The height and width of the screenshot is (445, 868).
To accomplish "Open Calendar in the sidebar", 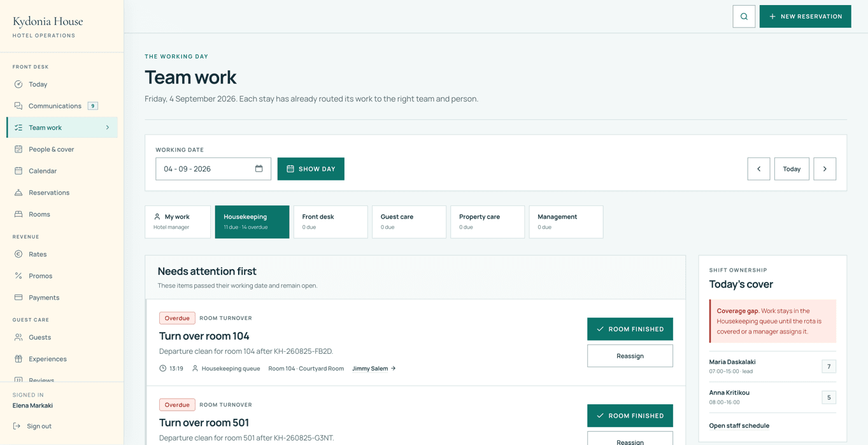I will 62,171.
